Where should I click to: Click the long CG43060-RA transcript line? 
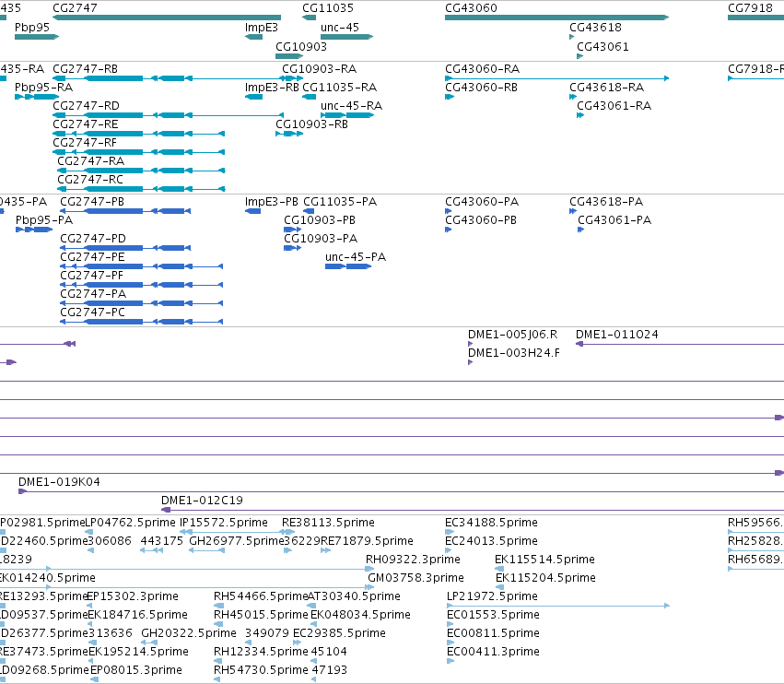557,78
